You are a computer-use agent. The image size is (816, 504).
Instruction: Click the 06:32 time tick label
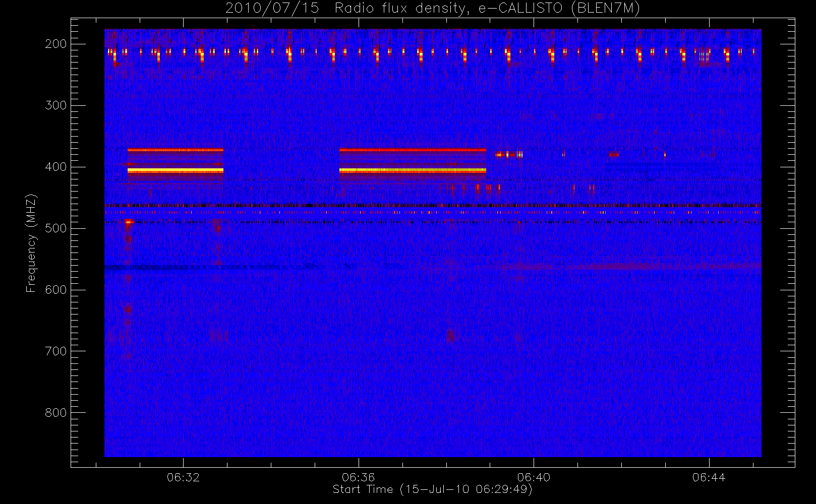pos(183,477)
